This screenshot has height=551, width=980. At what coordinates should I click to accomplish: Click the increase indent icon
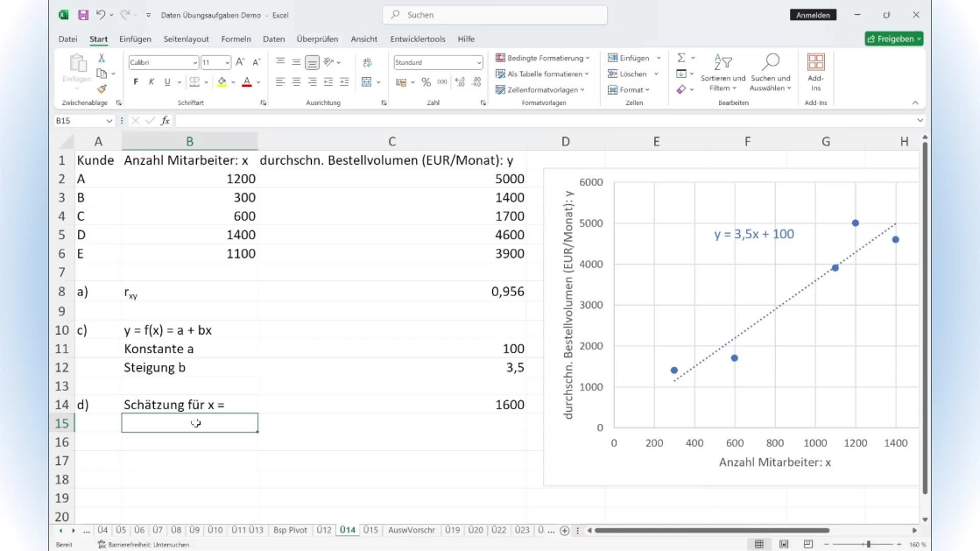[344, 82]
